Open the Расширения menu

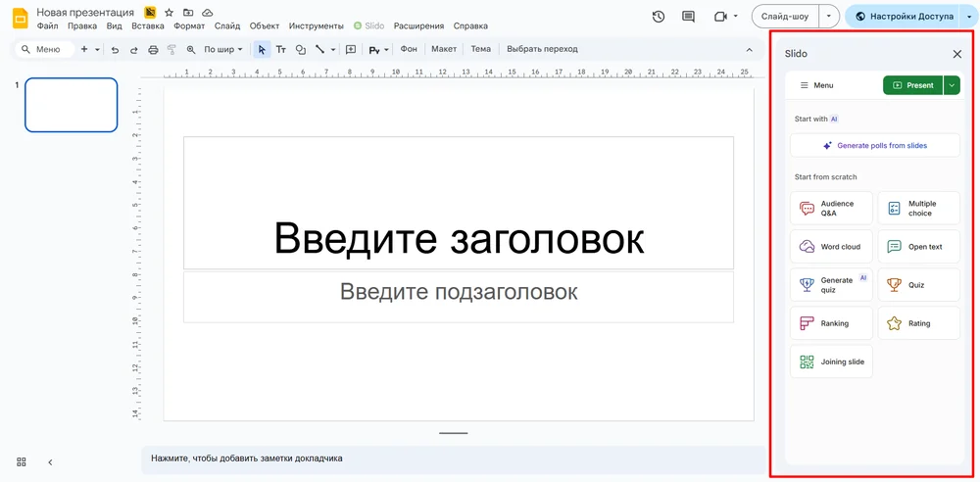[x=418, y=26]
